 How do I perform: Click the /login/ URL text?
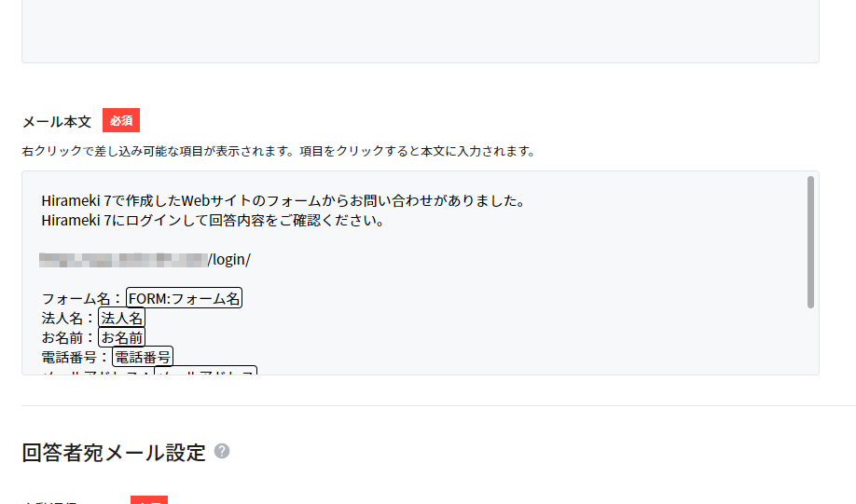229,260
